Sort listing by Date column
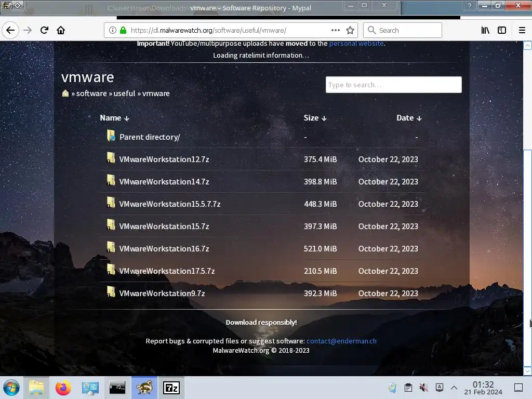This screenshot has height=399, width=532. 409,118
